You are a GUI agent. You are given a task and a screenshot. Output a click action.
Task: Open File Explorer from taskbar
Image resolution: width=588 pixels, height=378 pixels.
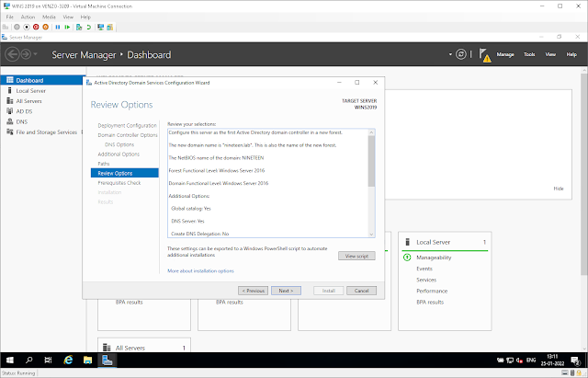coord(88,360)
